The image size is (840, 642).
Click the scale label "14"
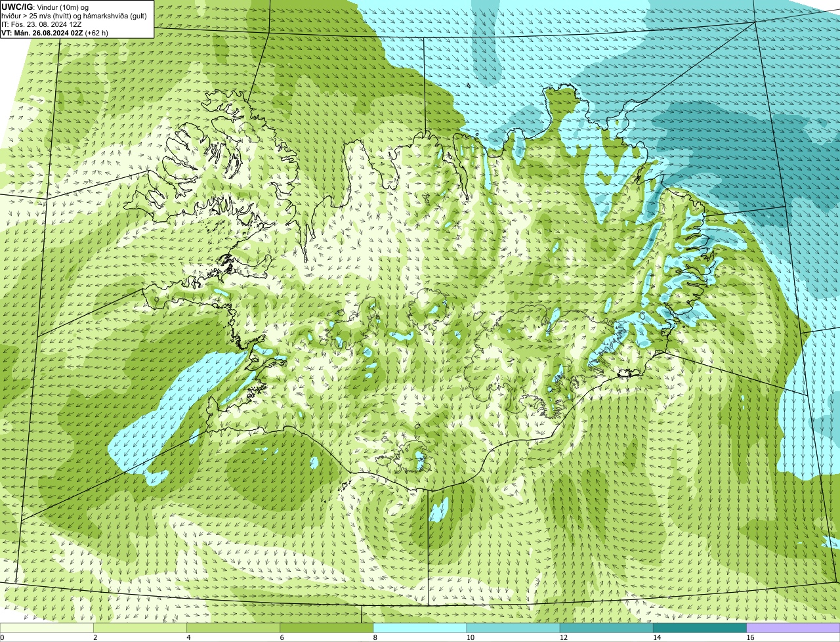click(656, 637)
